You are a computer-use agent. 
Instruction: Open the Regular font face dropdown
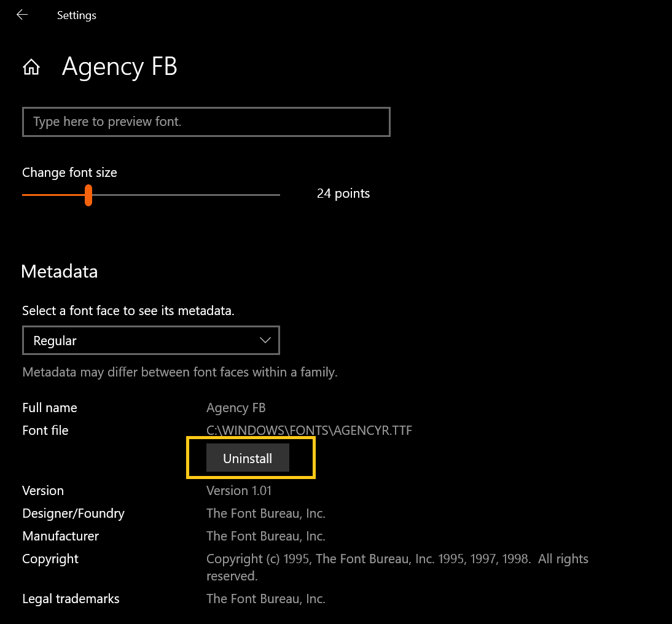click(150, 340)
